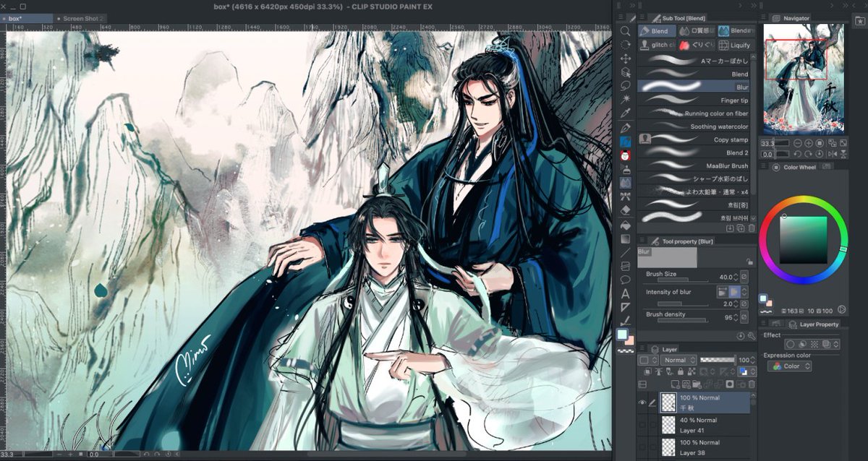Hide the 千秋 layer via eye icon
The height and width of the screenshot is (461, 868).
coord(642,402)
